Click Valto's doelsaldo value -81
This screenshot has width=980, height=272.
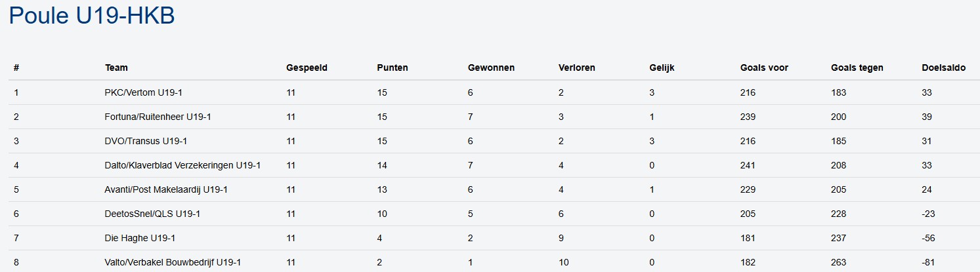928,262
